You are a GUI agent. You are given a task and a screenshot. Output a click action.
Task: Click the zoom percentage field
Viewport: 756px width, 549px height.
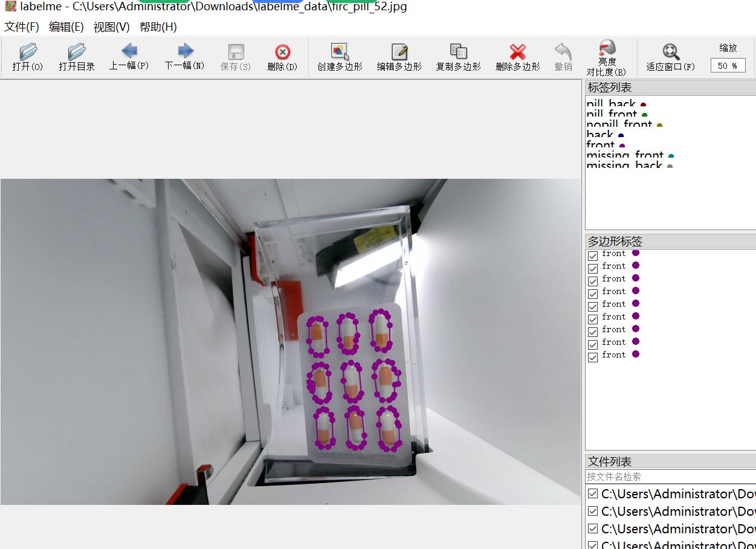tap(728, 66)
